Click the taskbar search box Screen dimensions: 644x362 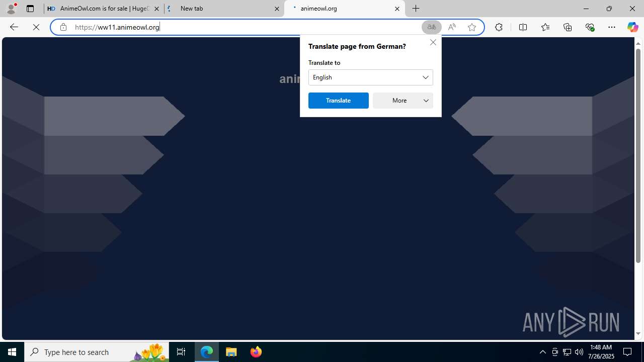97,352
